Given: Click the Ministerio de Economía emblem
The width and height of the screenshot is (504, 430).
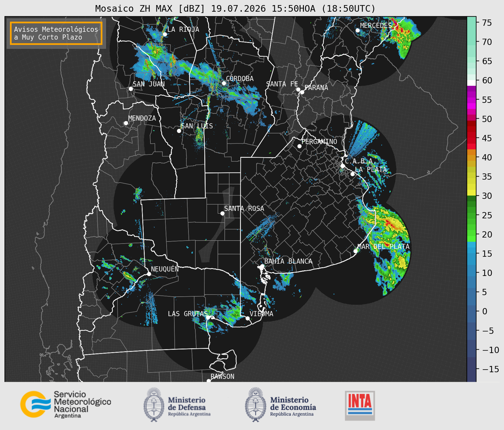Looking at the screenshot, I should 255,404.
